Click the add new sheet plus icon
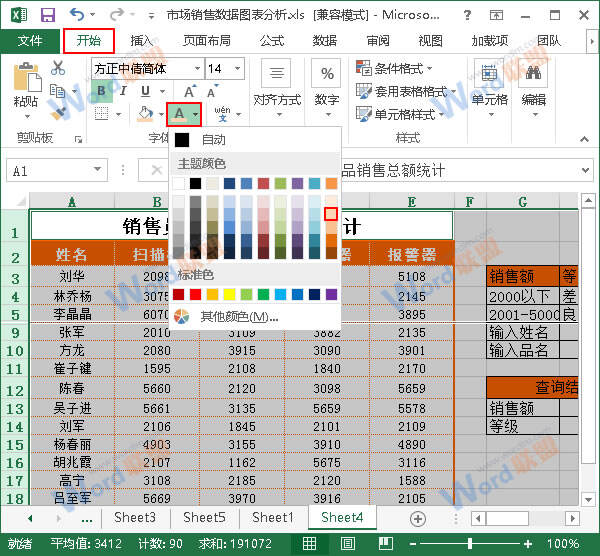This screenshot has height=556, width=600. pos(418,518)
